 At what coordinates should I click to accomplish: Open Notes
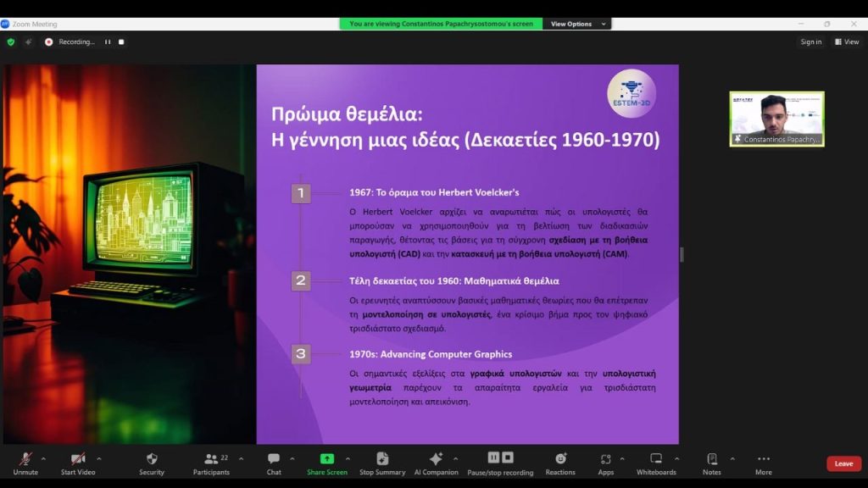click(x=712, y=463)
